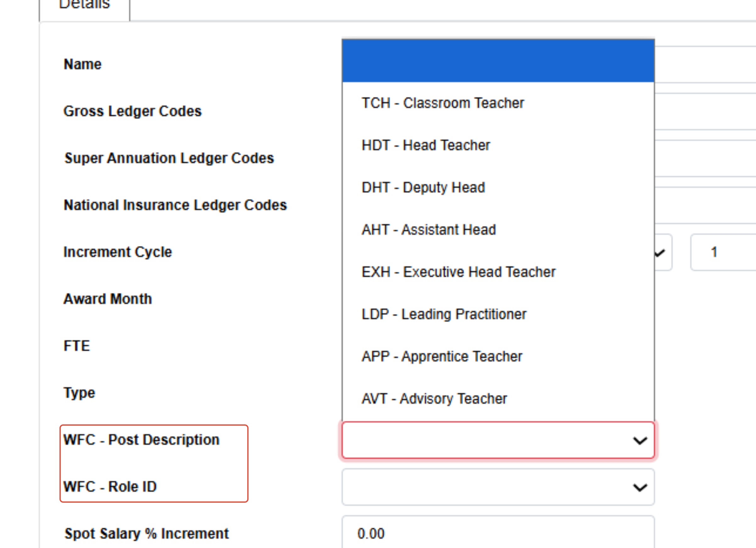
Task: Pick APP - Apprentice Teacher option
Action: [x=442, y=356]
